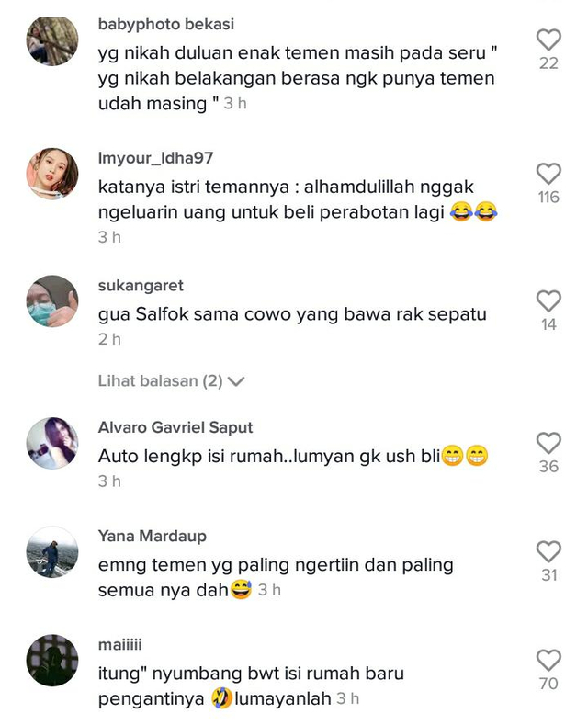Viewport: 588px width, 725px height.
Task: Tap heart on Imyour_Idha97's comment
Action: point(548,174)
